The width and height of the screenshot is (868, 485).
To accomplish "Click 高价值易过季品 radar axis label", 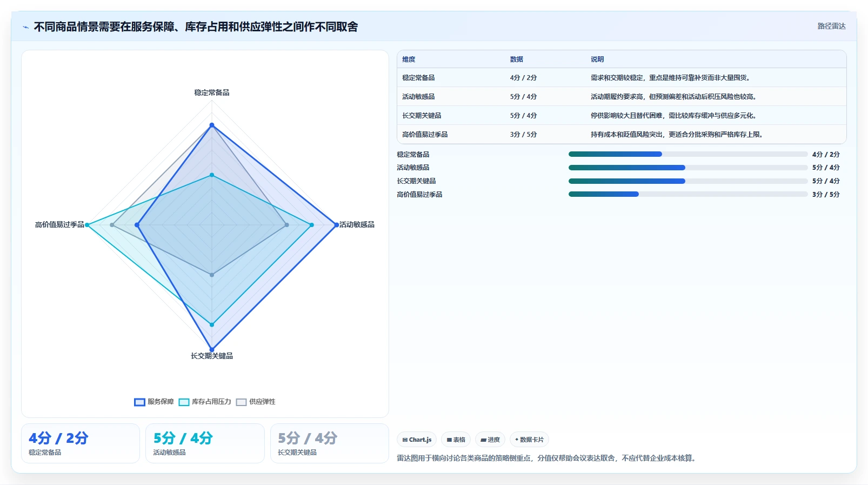I will (x=59, y=224).
